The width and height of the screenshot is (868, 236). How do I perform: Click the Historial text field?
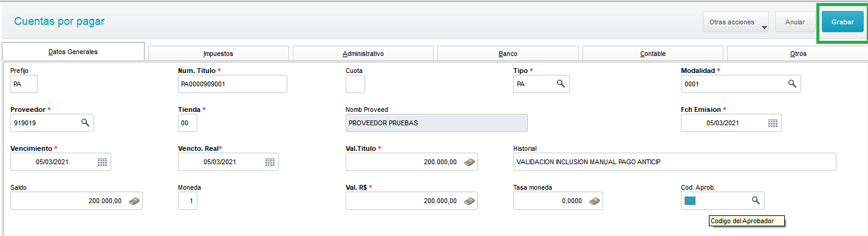coord(675,162)
